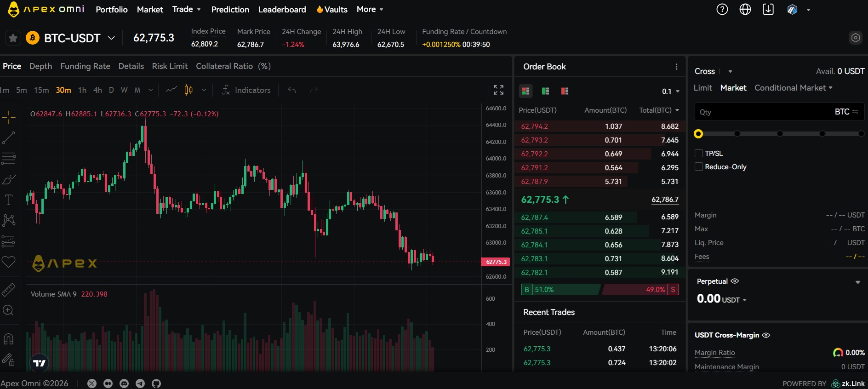Open GitHub link in footer
Image resolution: width=868 pixels, height=389 pixels.
pos(156,383)
